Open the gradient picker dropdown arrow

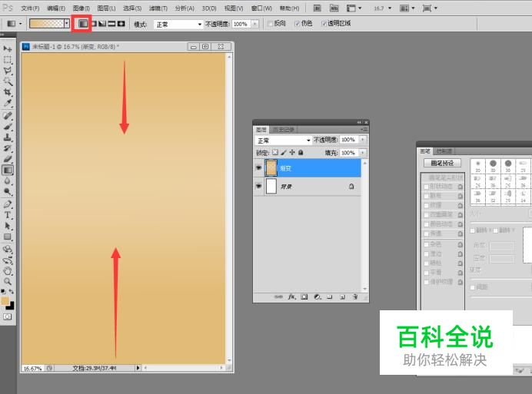click(x=67, y=23)
